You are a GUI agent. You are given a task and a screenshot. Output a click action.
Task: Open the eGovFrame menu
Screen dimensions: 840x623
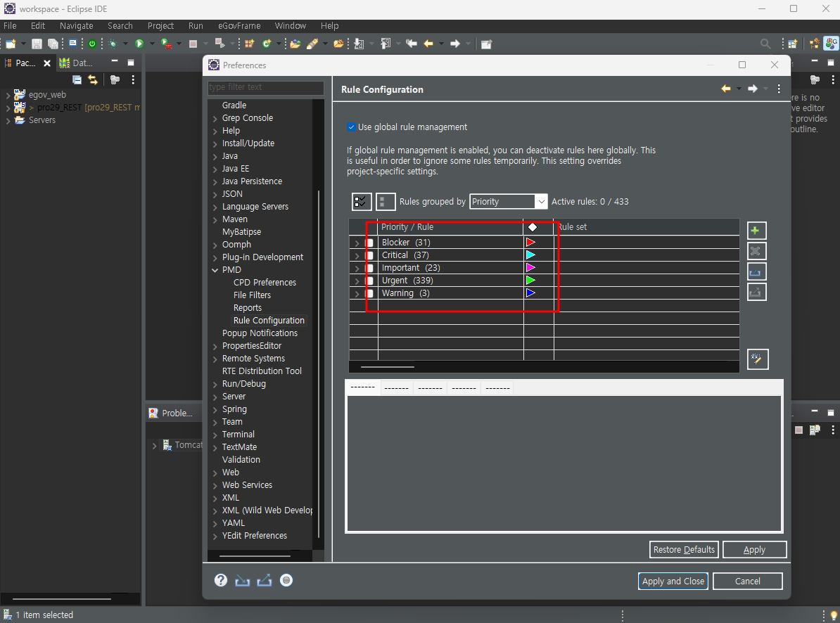pos(239,26)
